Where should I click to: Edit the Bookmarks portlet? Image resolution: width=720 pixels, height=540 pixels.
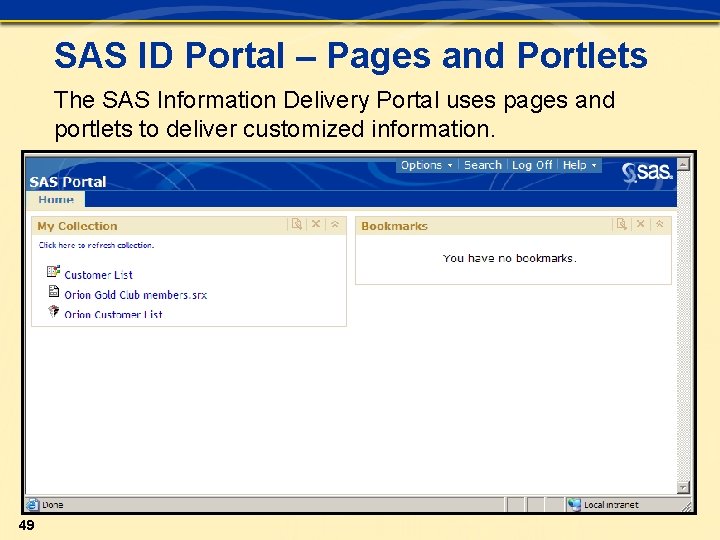click(x=621, y=224)
